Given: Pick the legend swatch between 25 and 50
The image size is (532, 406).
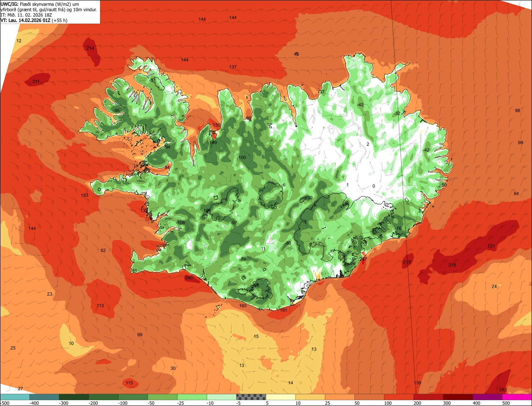Looking at the screenshot, I should pyautogui.click(x=340, y=396).
